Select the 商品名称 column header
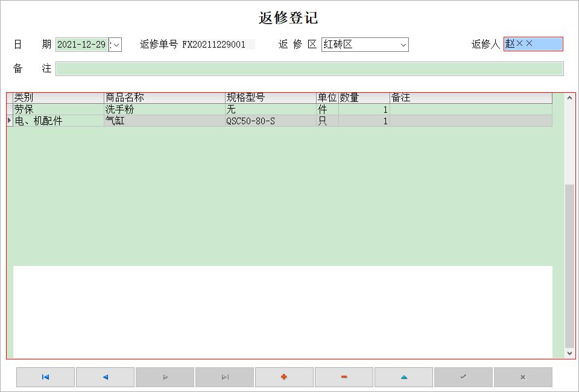 click(x=165, y=98)
